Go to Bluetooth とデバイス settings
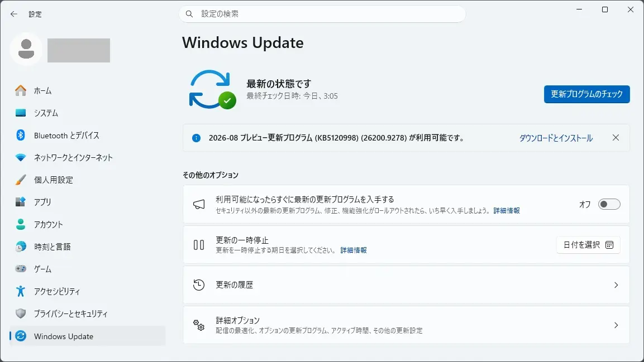Viewport: 644px width, 362px height. pos(87,136)
